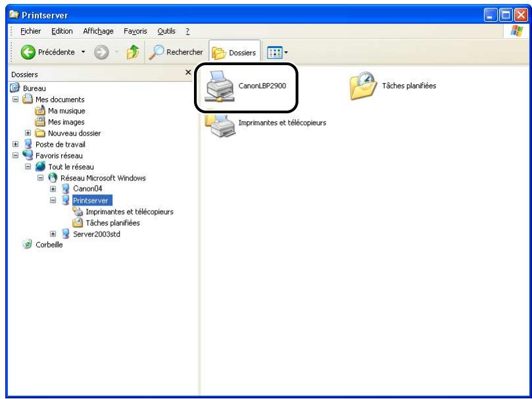This screenshot has height=399, width=532.
Task: Collapse the Favoris réseau tree node
Action: click(15, 155)
